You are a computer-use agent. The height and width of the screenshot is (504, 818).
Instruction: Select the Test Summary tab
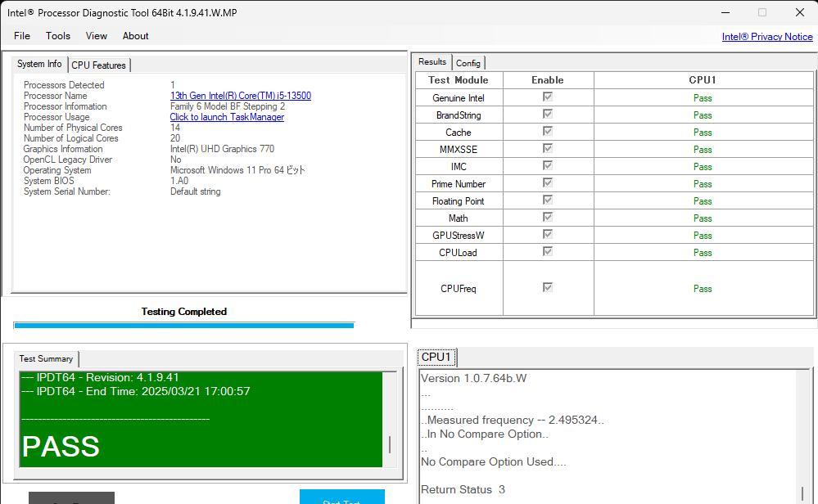tap(46, 358)
